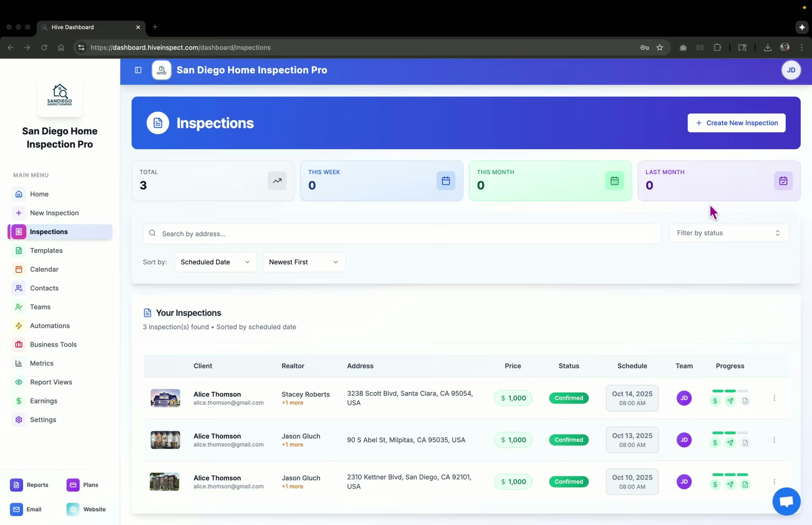Open Templates from the sidebar
The image size is (812, 525).
pos(60,250)
